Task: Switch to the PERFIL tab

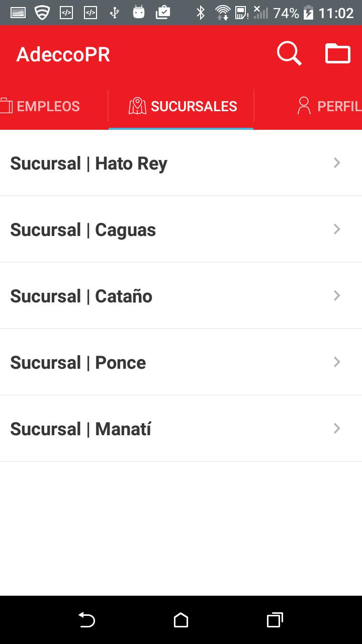Action: click(x=339, y=106)
